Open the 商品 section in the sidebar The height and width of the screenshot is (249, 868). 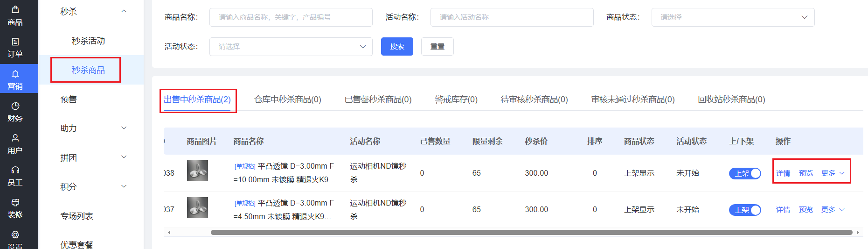click(15, 15)
